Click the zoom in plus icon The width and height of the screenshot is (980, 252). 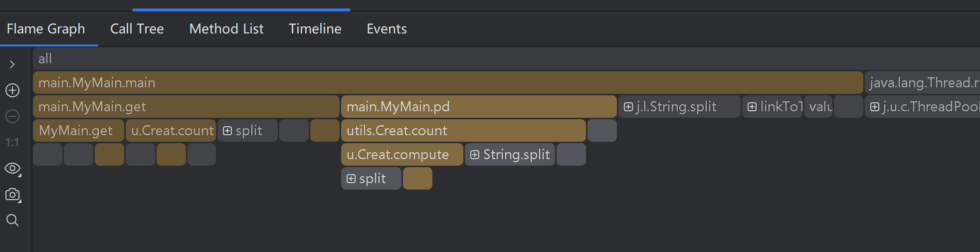(12, 90)
